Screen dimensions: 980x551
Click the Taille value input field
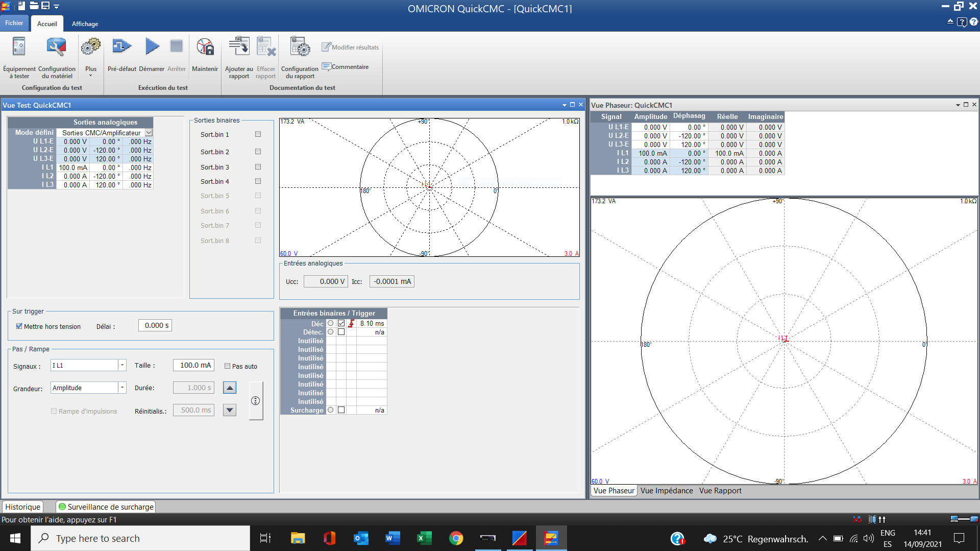click(x=194, y=365)
